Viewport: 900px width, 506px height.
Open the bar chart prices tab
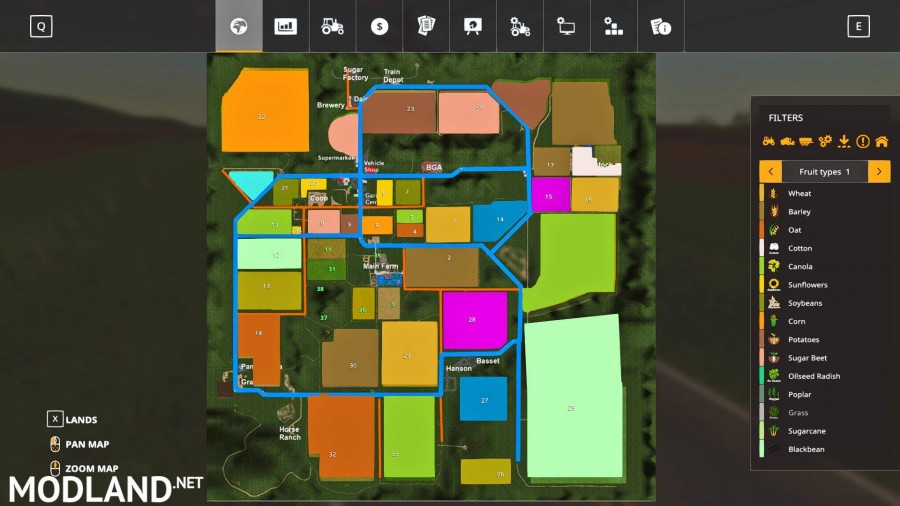[285, 26]
